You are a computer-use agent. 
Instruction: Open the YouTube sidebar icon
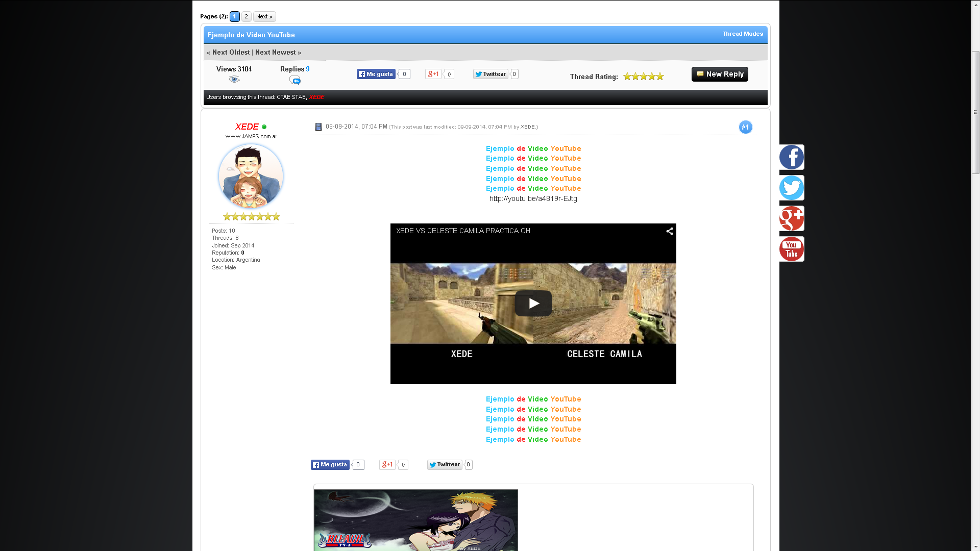[x=791, y=249]
